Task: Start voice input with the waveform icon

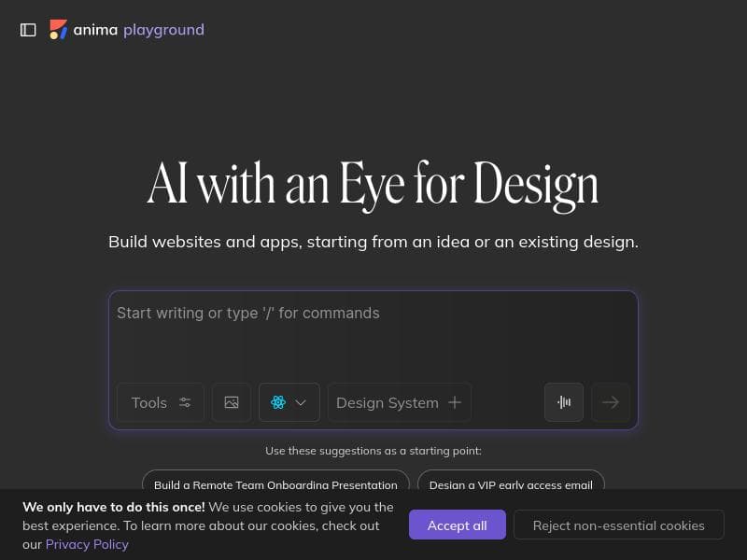Action: (x=564, y=402)
